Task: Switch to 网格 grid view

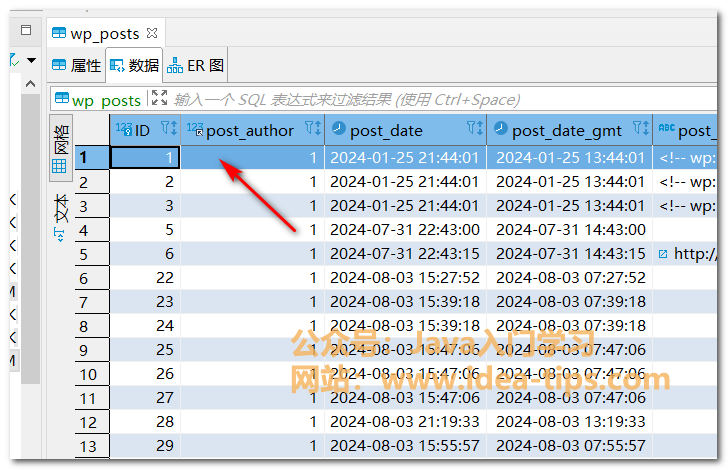Action: (61, 148)
